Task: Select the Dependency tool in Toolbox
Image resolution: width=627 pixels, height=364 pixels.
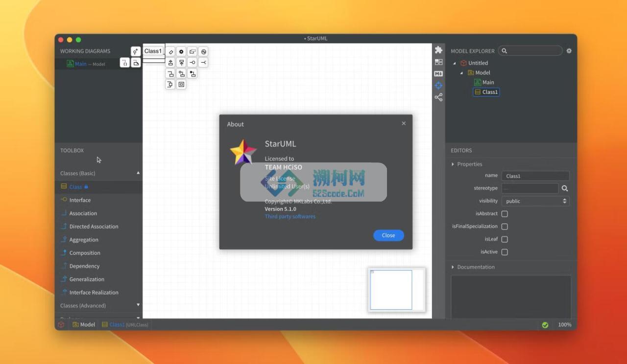Action: (x=98, y=266)
